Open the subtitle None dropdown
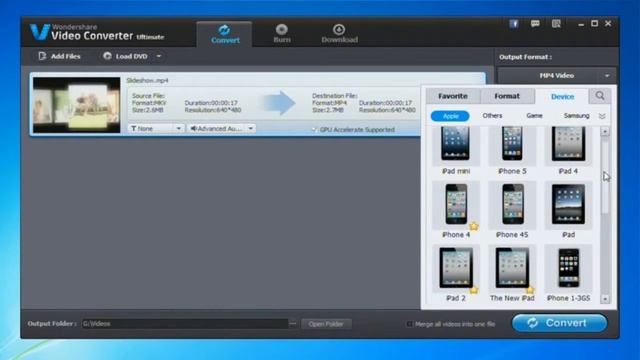This screenshot has width=640, height=360. 156,129
